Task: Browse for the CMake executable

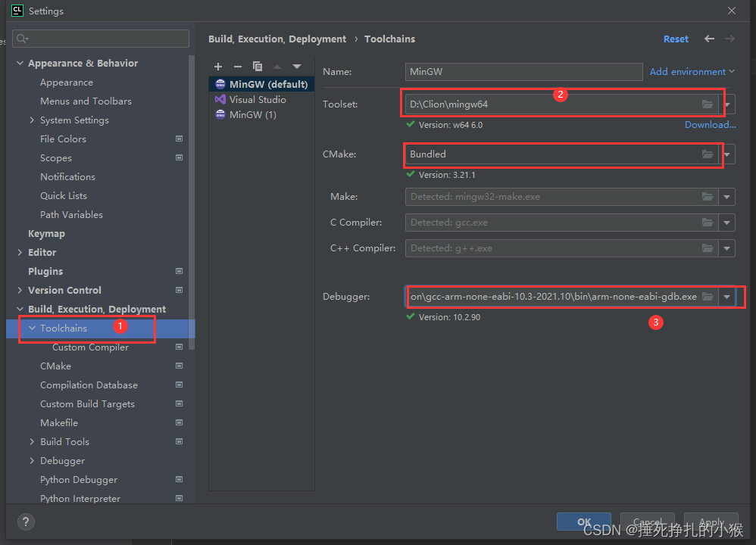Action: 708,154
